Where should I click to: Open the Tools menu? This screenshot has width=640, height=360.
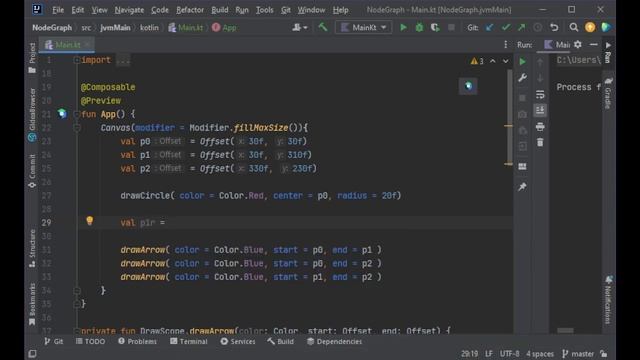pyautogui.click(x=264, y=10)
